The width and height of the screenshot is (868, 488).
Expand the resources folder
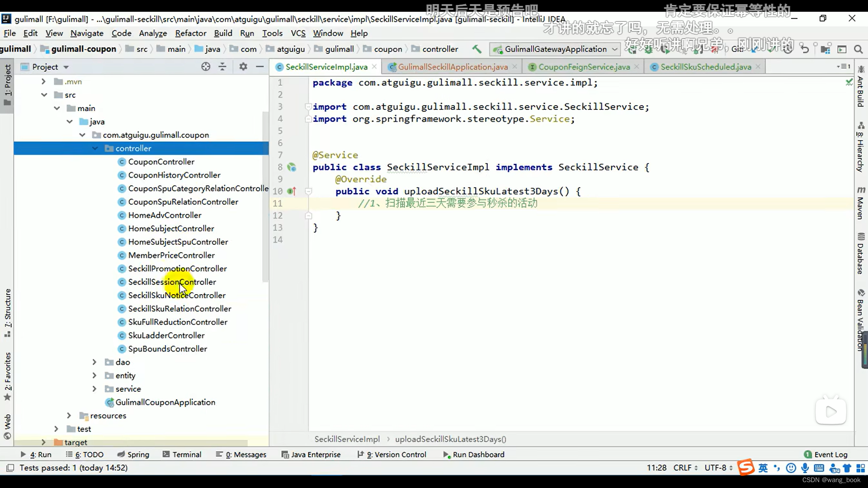click(69, 416)
